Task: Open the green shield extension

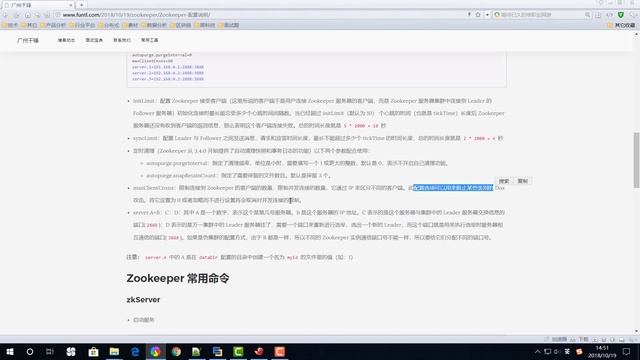Action: pos(621,15)
